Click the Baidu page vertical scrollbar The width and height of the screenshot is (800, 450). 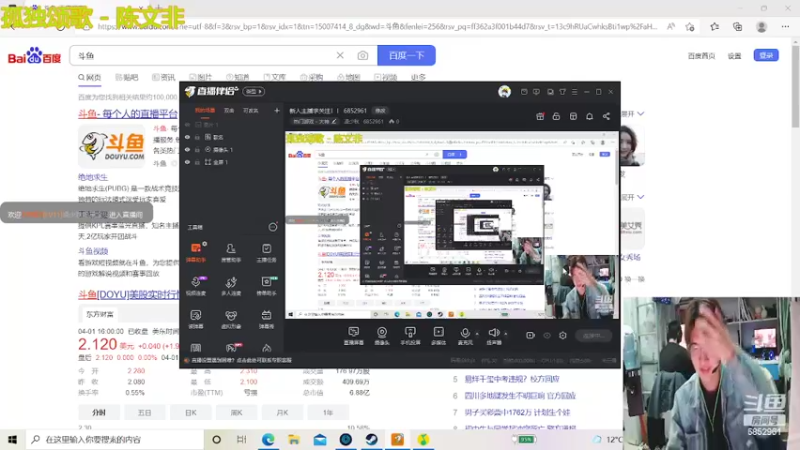(795, 87)
